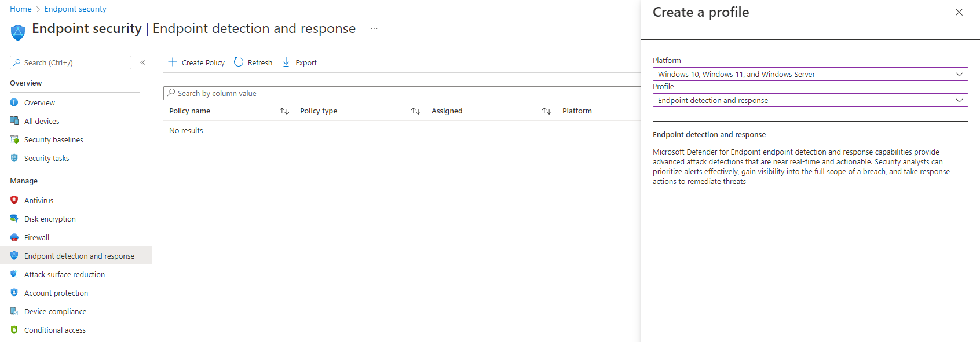Sort by Assigned using sort arrows
This screenshot has height=342, width=980.
coord(547,111)
